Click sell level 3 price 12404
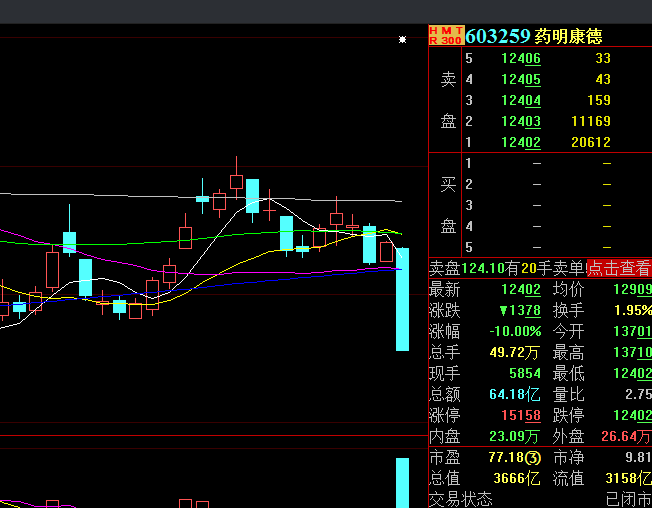653x508 pixels. 521,100
